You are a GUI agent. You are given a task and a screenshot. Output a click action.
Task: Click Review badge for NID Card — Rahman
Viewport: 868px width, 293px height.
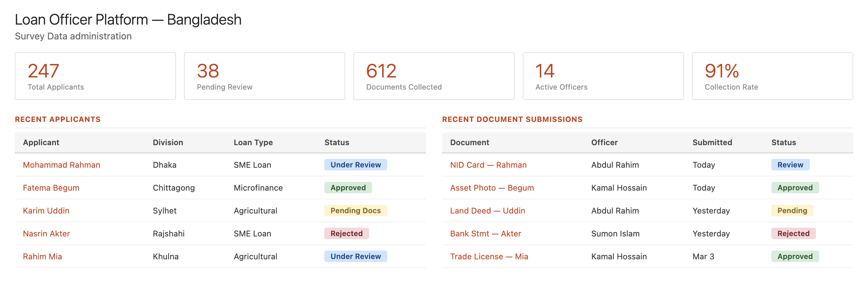click(x=790, y=165)
